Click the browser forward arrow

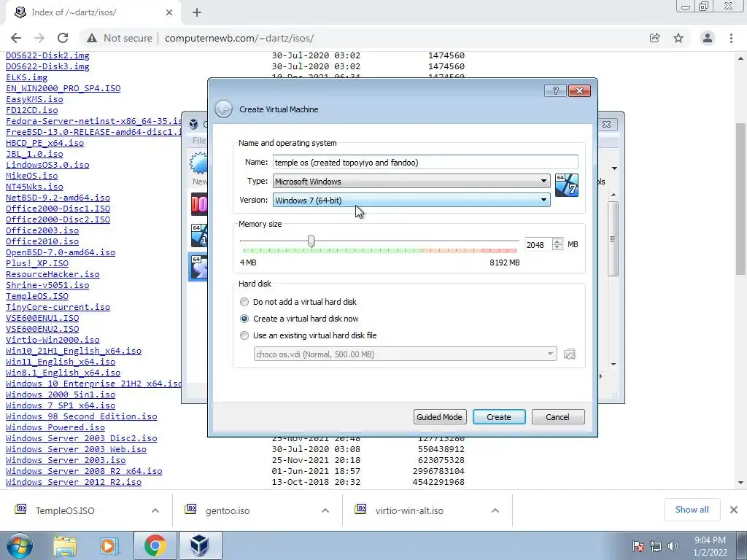pyautogui.click(x=39, y=38)
